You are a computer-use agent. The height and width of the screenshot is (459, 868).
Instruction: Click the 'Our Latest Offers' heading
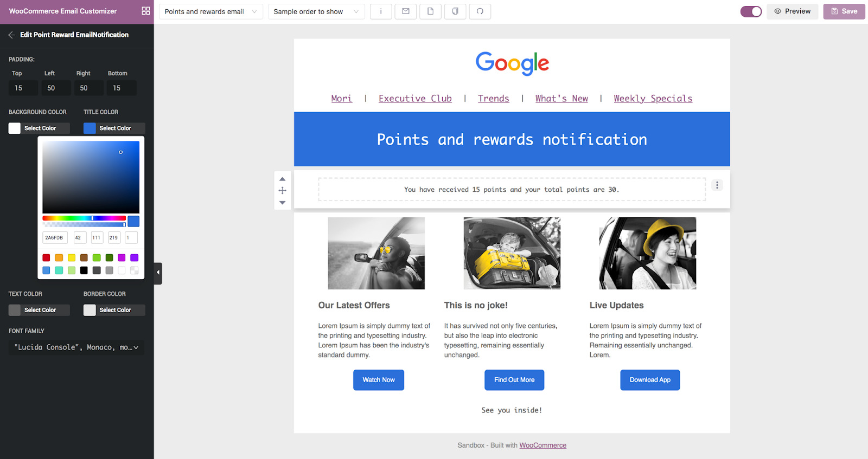coord(354,306)
